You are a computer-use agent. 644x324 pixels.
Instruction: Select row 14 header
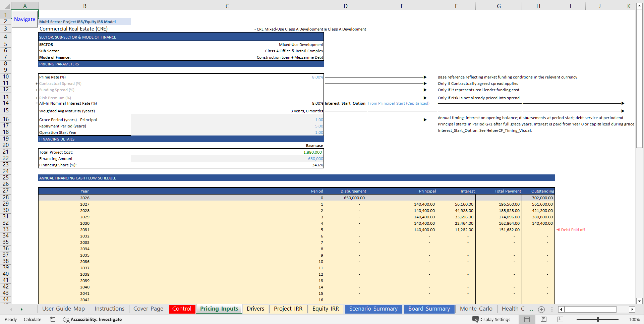click(6, 103)
